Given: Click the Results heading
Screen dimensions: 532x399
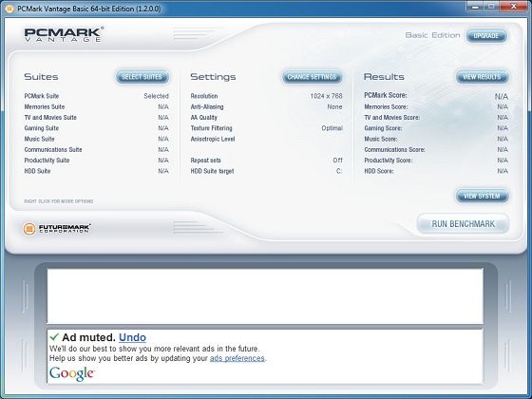Looking at the screenshot, I should click(384, 77).
